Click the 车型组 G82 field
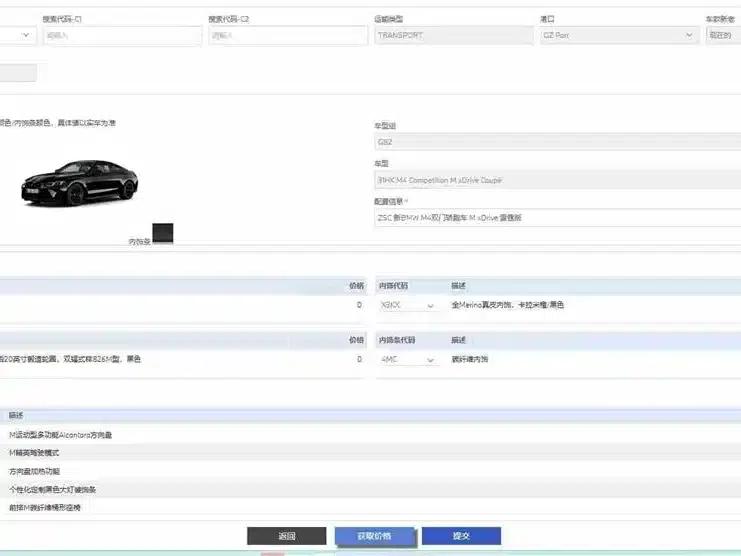 point(558,142)
